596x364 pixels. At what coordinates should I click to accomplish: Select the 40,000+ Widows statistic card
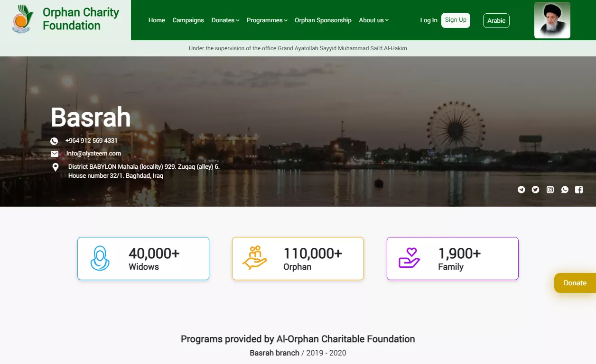(143, 259)
